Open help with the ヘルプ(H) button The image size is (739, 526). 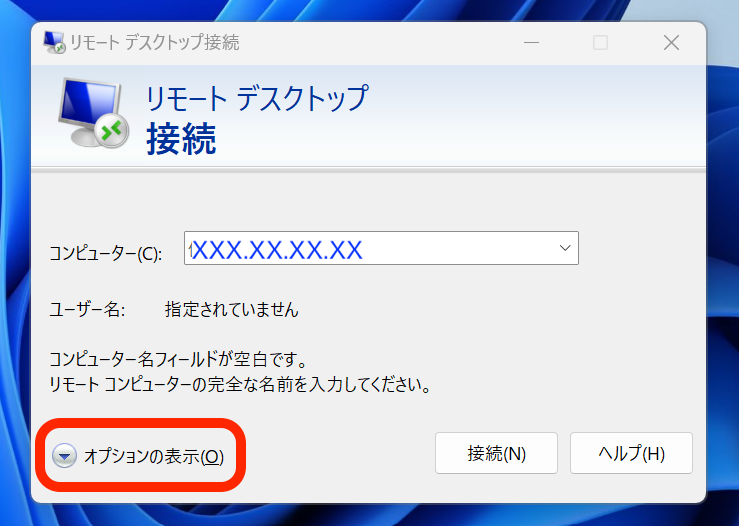[x=630, y=453]
